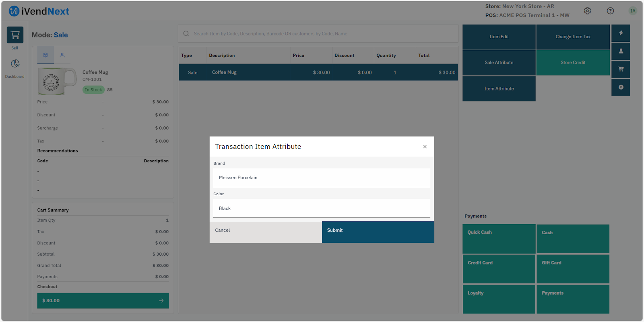Switch to the customer person tab
This screenshot has height=322, width=644.
62,55
